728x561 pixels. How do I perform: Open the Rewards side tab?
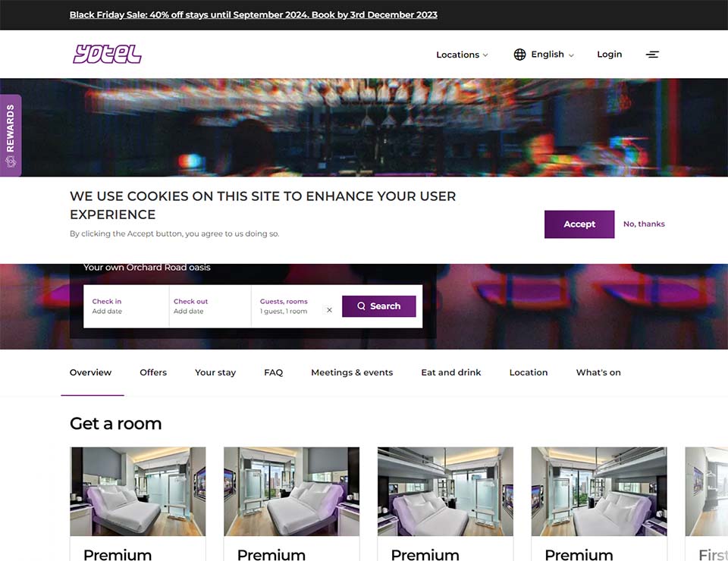[x=11, y=135]
